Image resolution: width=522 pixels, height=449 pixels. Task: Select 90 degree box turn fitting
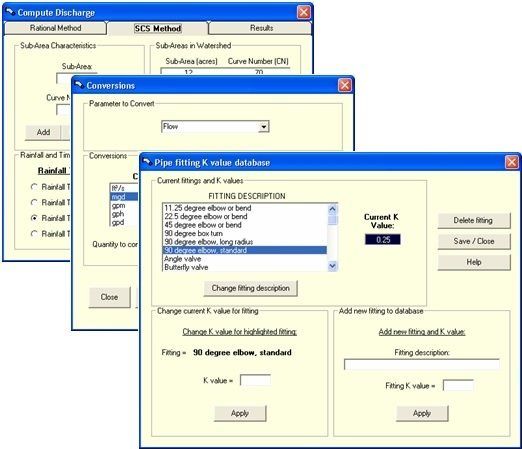tap(245, 233)
